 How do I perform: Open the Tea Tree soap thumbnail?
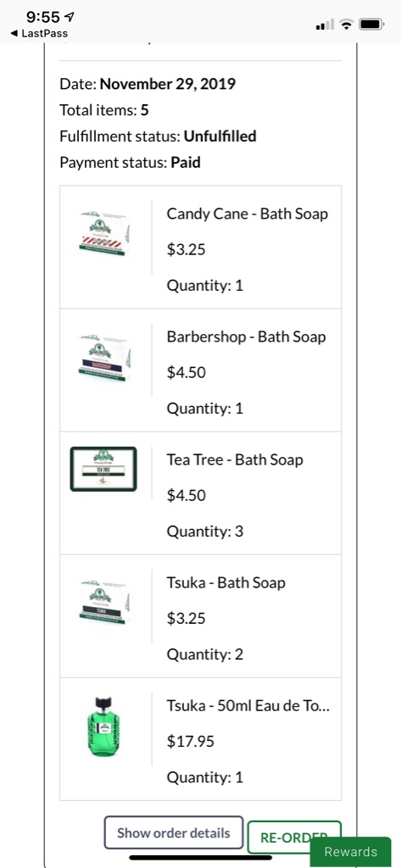click(x=103, y=469)
